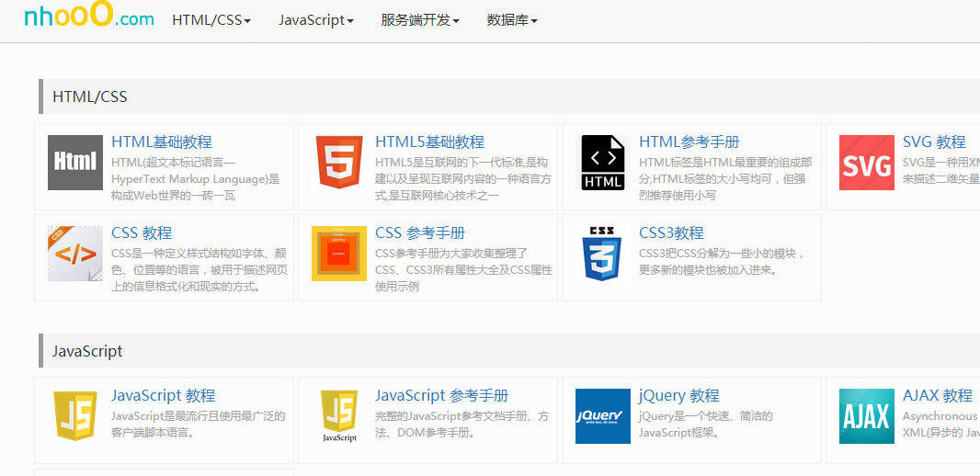Click the teal AJAX icon
Image resolution: width=980 pixels, height=476 pixels.
point(866,416)
